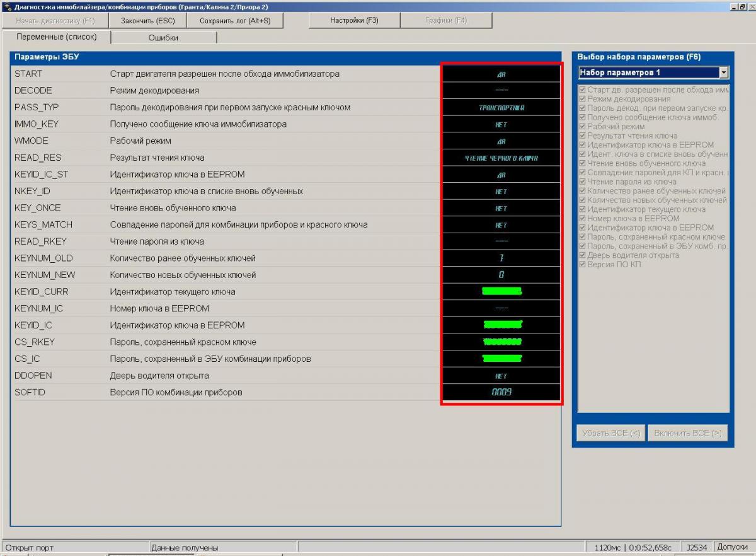Select the SOFTID value display '0009'
Image resolution: width=756 pixels, height=556 pixels.
pyautogui.click(x=501, y=392)
